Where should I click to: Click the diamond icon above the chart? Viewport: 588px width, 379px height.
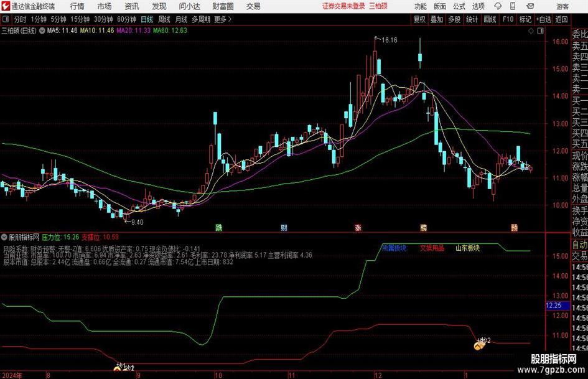[531, 31]
